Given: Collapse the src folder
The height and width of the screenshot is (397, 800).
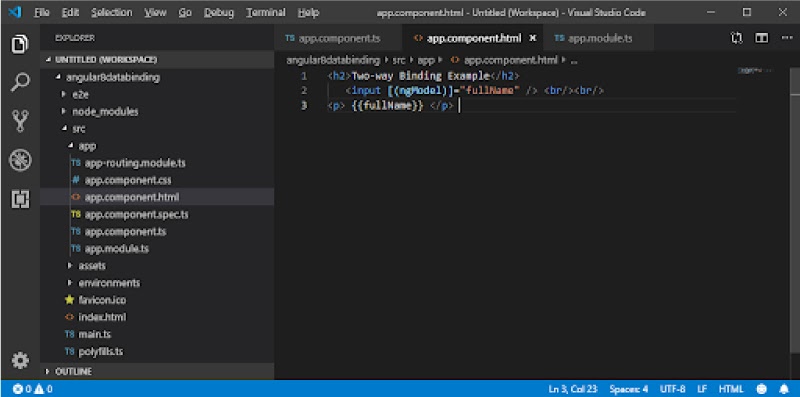Looking at the screenshot, I should 64,129.
